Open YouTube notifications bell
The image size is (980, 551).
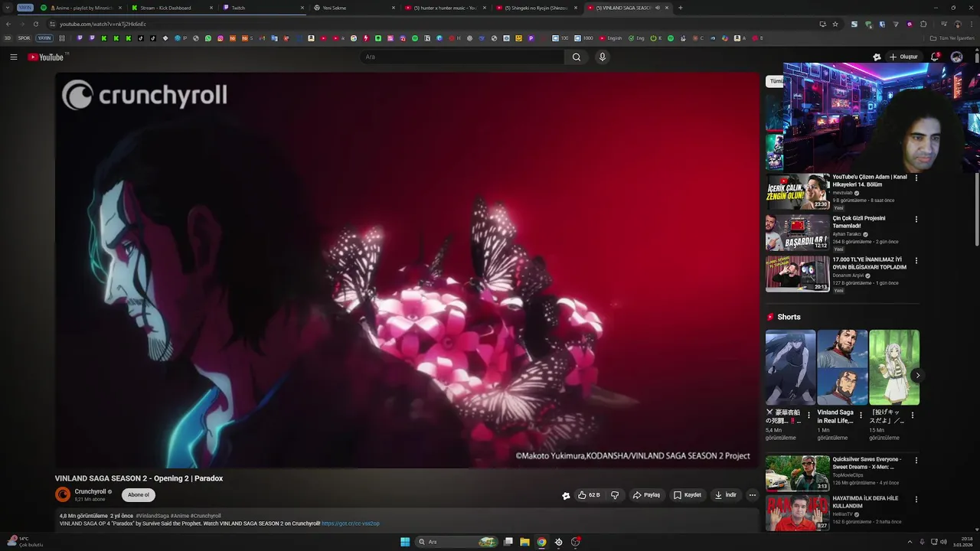935,57
